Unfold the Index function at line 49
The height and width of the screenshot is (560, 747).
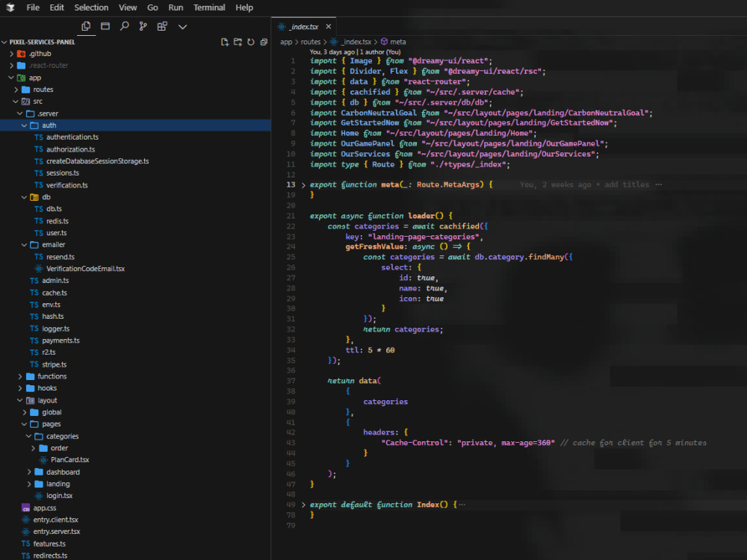click(x=303, y=505)
